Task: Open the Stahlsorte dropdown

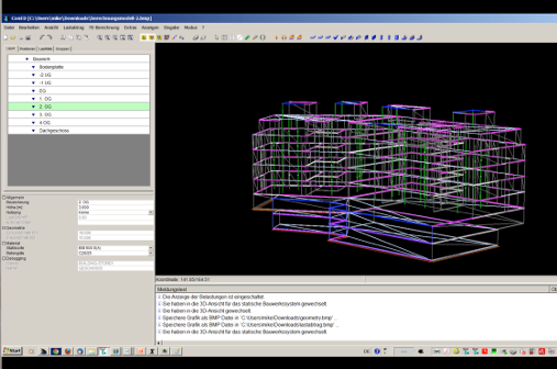Action: pos(151,248)
